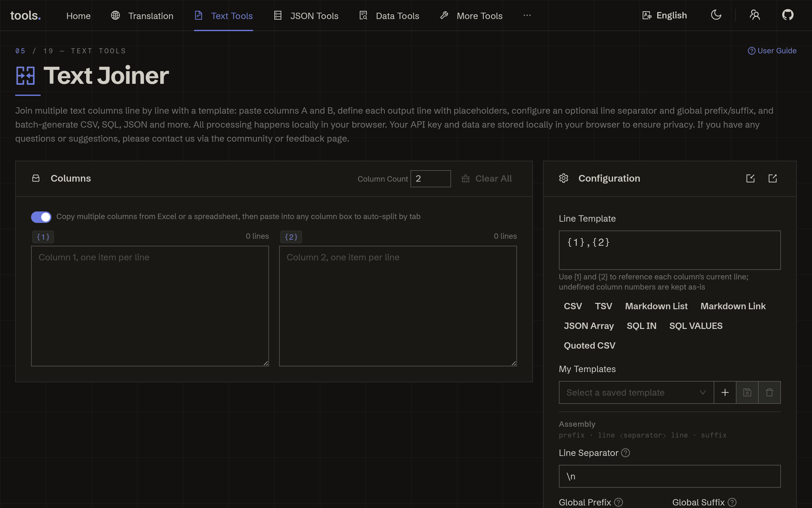Screen dimensions: 812x508
Task: Toggle the auto-split by tab switch
Action: [41, 217]
